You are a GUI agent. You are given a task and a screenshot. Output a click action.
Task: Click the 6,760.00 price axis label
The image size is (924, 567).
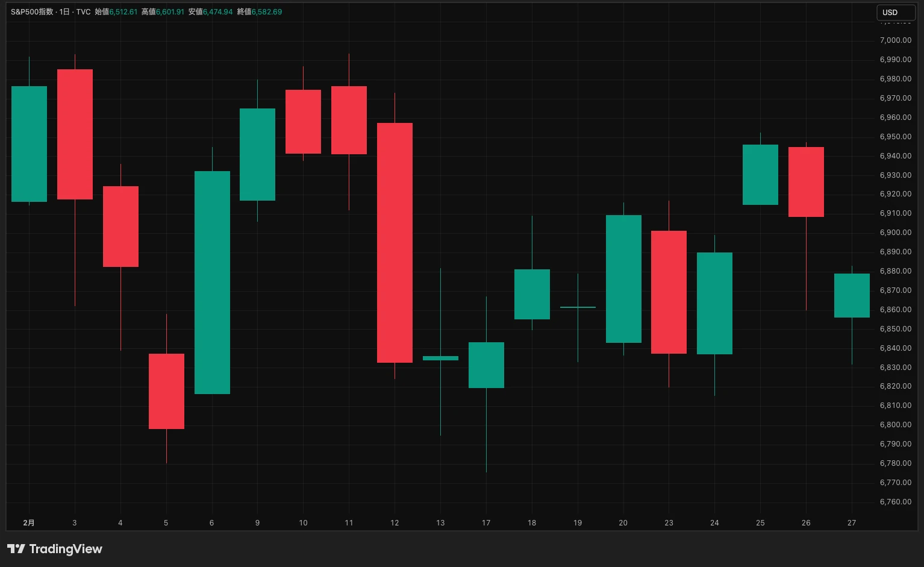tap(895, 502)
